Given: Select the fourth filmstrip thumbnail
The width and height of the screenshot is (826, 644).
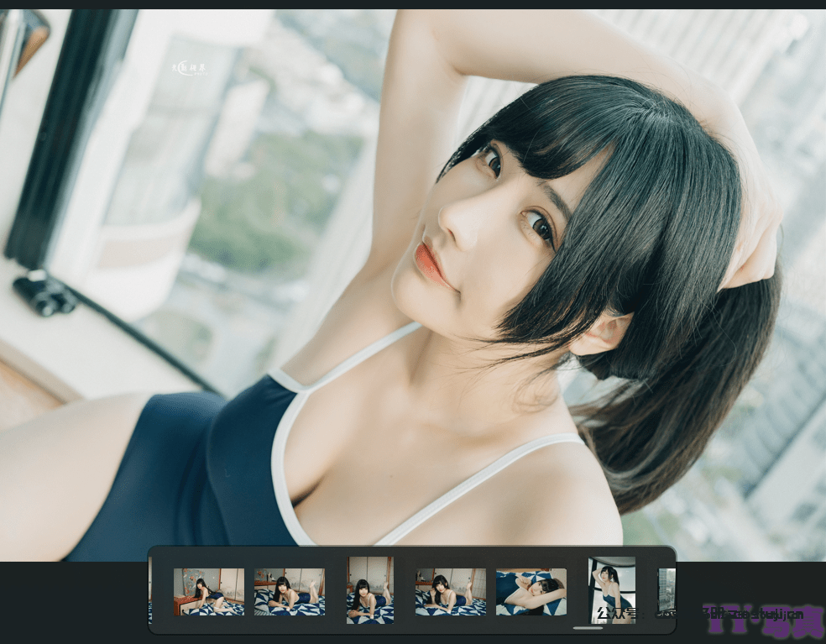Looking at the screenshot, I should pos(450,592).
